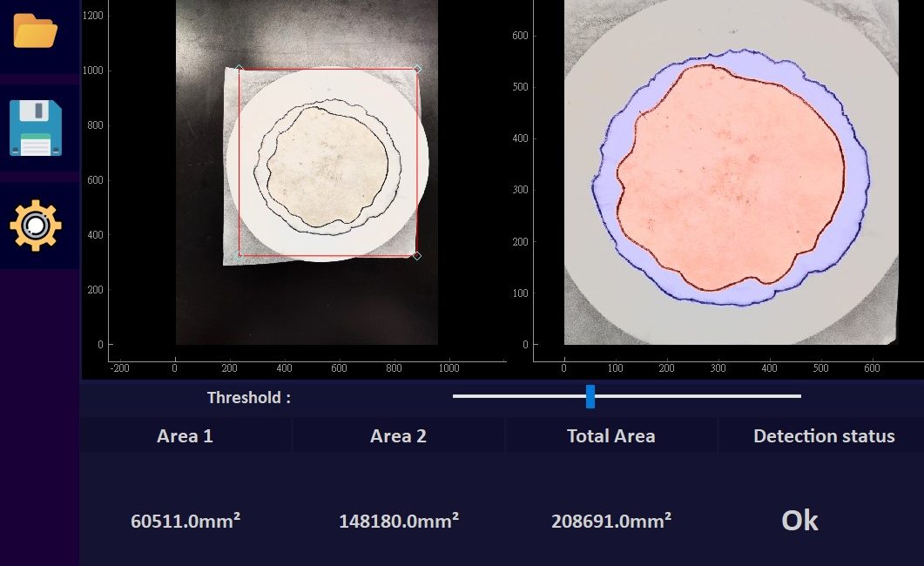Click the Total Area column header
Viewport: 924px width, 566px height.
pyautogui.click(x=610, y=436)
